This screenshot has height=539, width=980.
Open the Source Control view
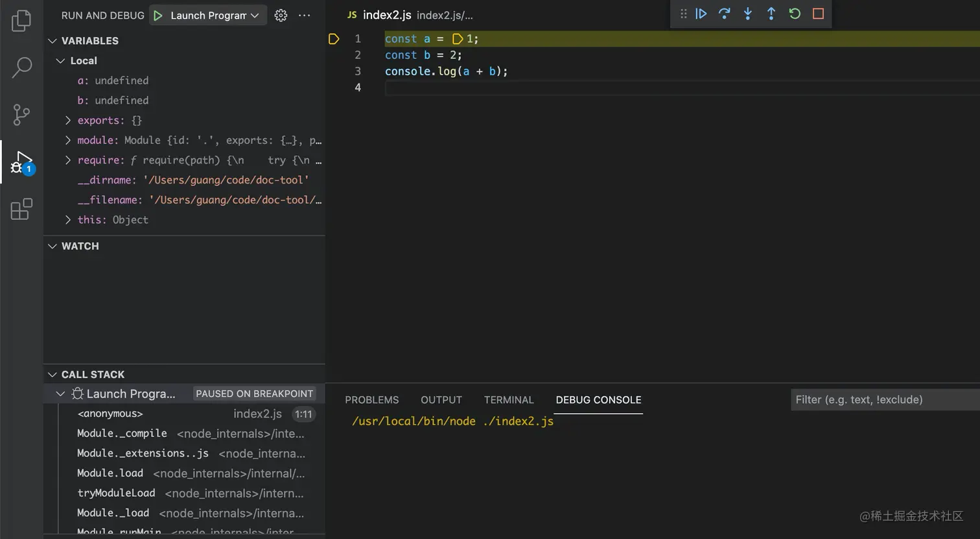(x=21, y=115)
